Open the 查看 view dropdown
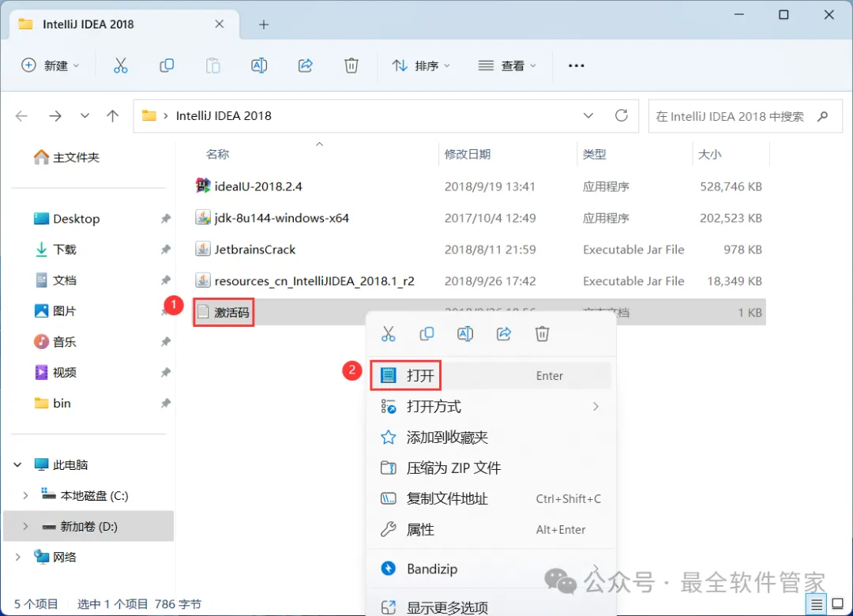Viewport: 853px width, 616px height. tap(507, 66)
